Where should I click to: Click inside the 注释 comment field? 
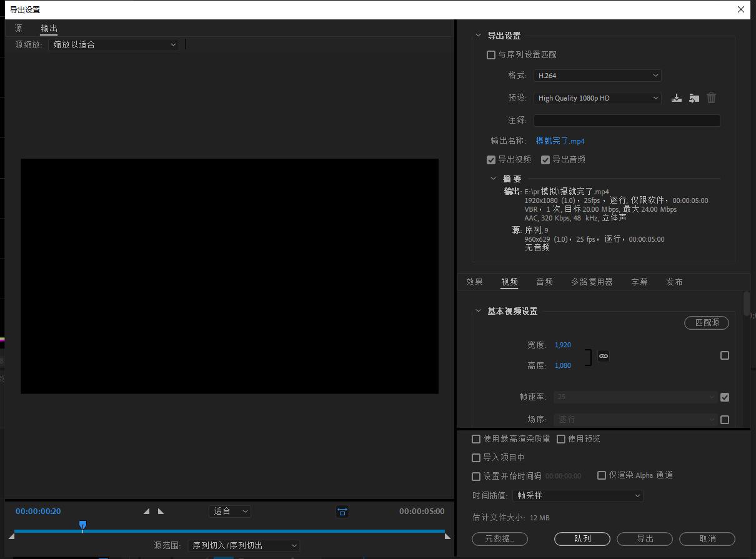[x=627, y=120]
